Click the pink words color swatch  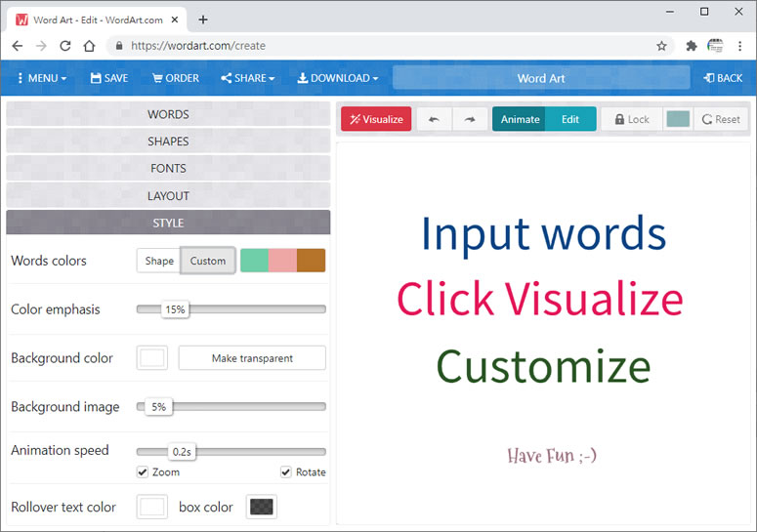tap(283, 261)
